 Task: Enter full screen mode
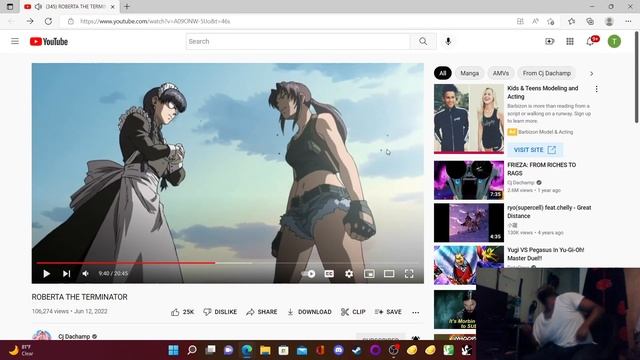409,273
